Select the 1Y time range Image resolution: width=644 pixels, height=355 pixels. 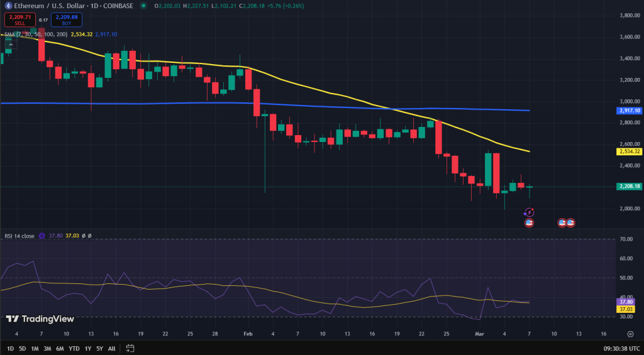pyautogui.click(x=88, y=349)
